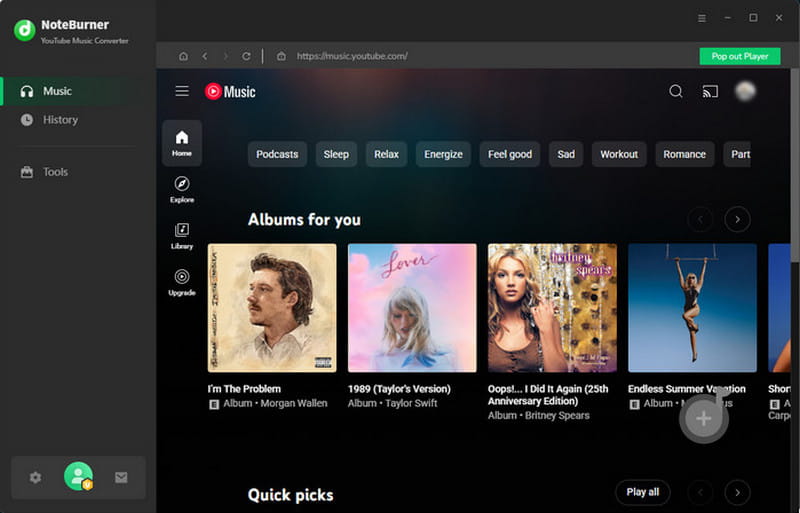Click Play all in Quick picks
This screenshot has width=800, height=513.
pos(643,493)
